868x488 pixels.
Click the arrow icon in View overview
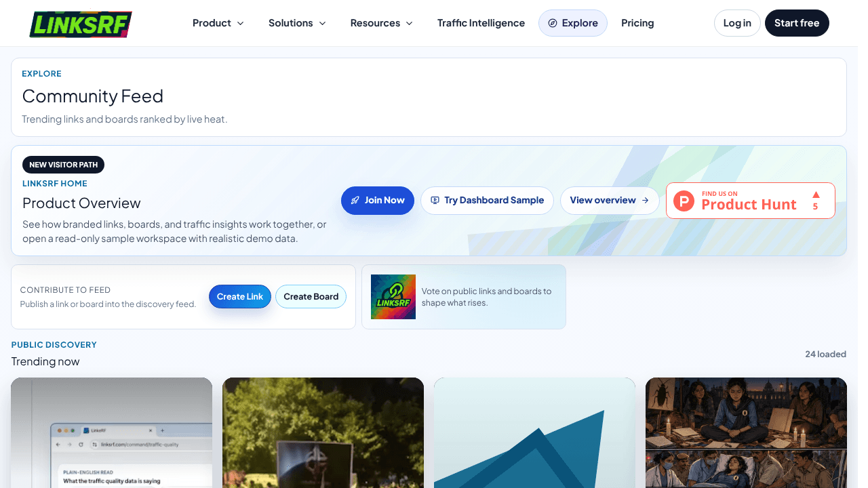coord(645,201)
